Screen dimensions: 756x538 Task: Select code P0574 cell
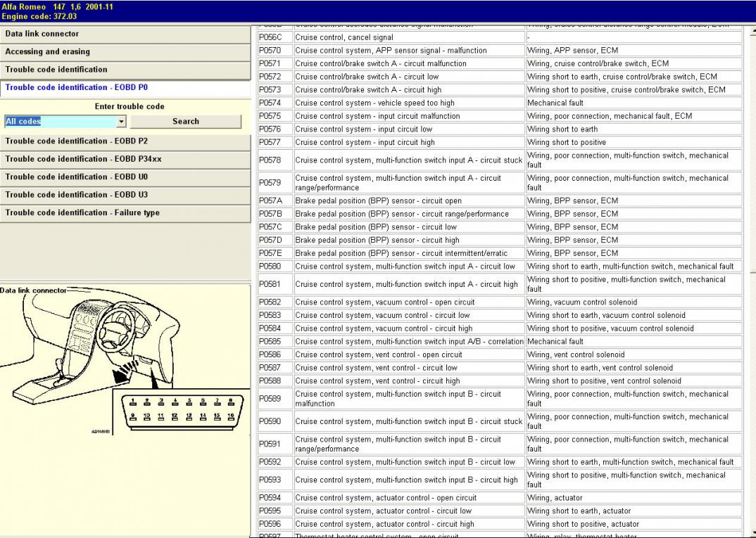275,103
